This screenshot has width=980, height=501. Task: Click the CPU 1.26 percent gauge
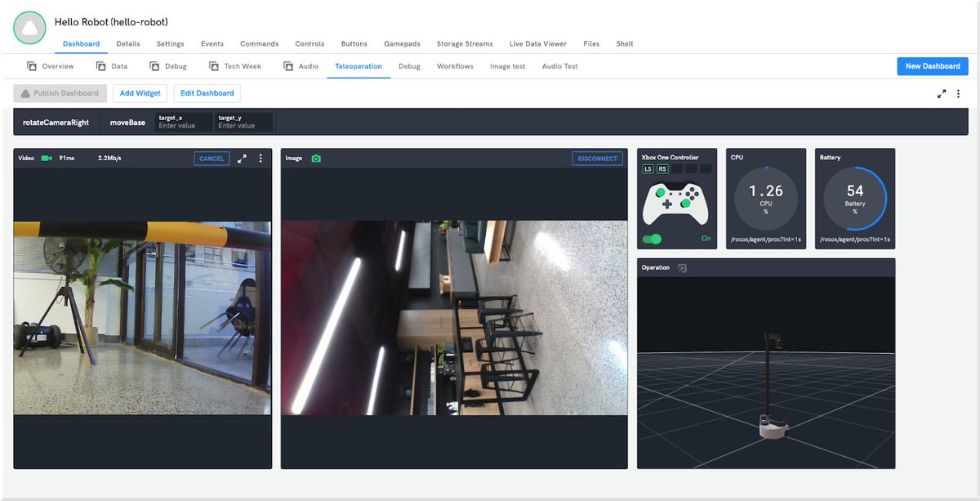coord(766,199)
